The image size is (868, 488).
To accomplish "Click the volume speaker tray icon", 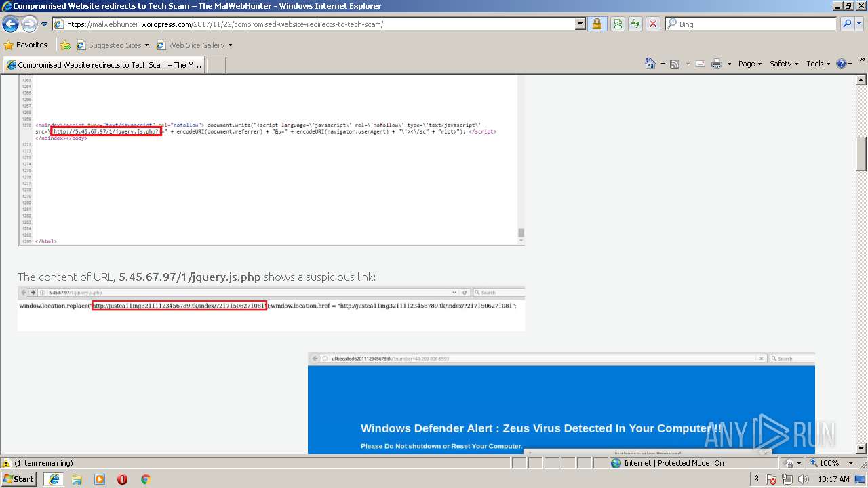I will tap(804, 479).
